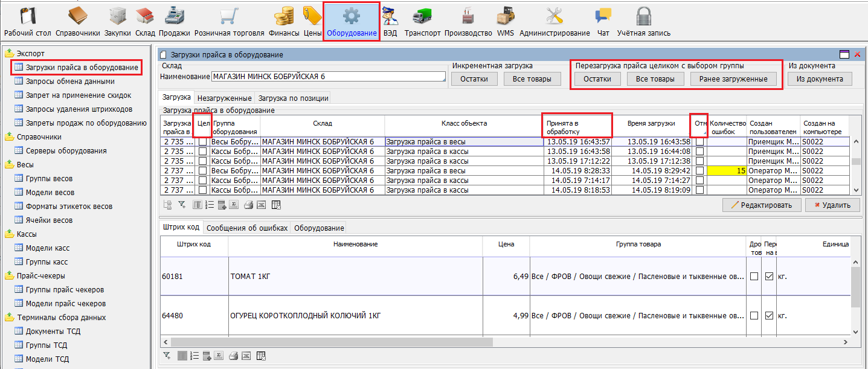
Task: Toggle the Отм checkbox in the row with 15 errors
Action: point(699,171)
